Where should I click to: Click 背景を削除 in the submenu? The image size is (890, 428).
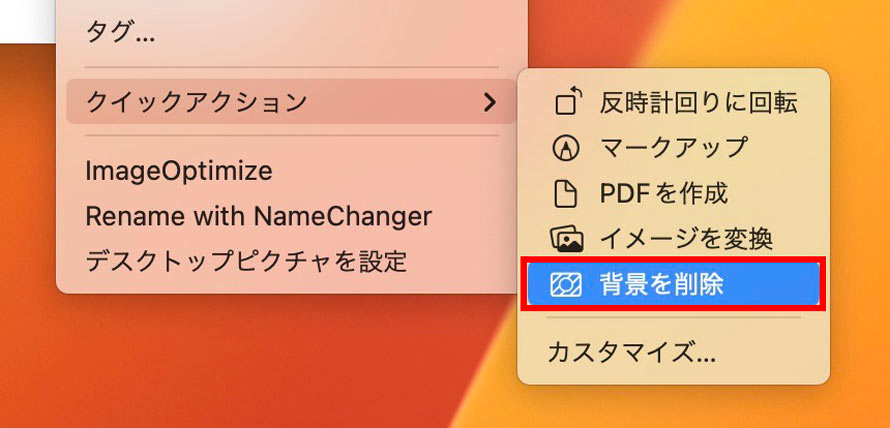[673, 285]
